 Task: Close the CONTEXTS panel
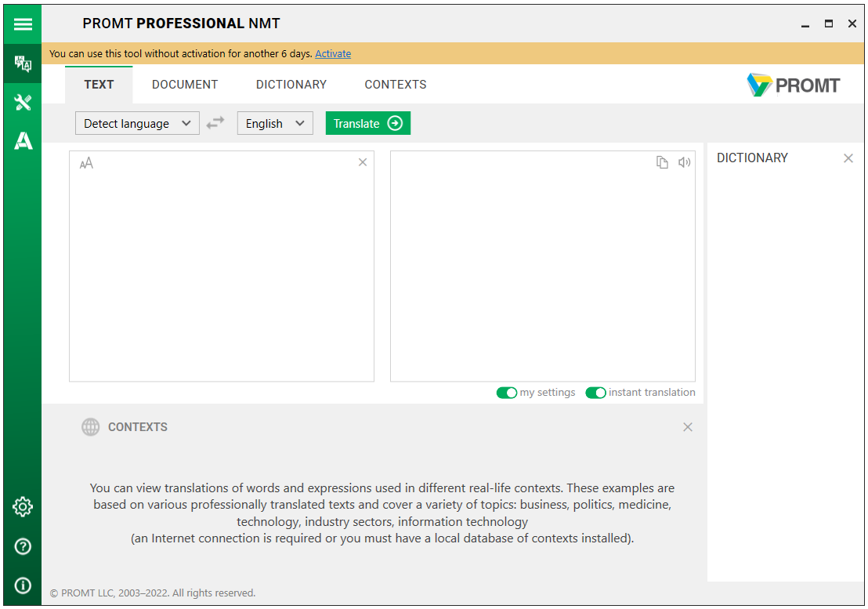688,427
